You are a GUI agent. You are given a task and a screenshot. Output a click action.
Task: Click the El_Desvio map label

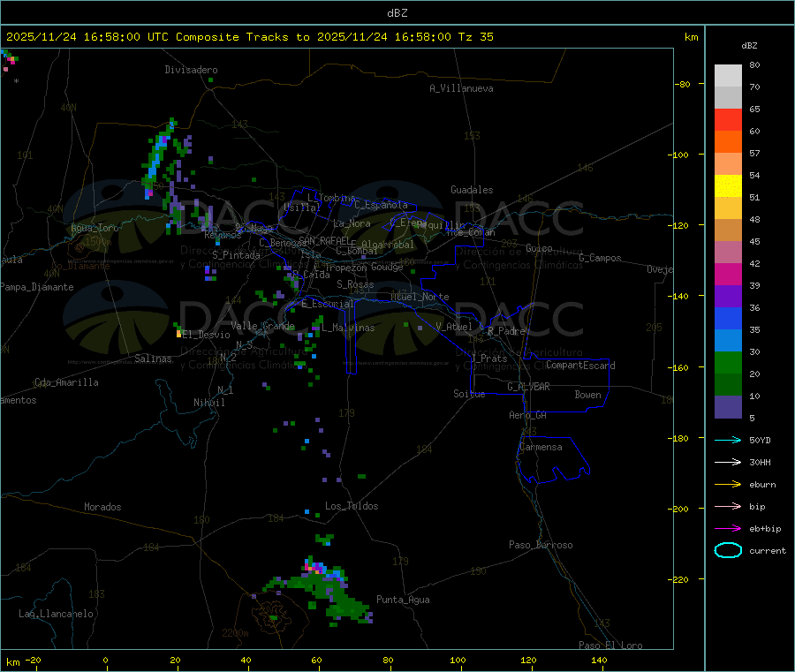[206, 335]
